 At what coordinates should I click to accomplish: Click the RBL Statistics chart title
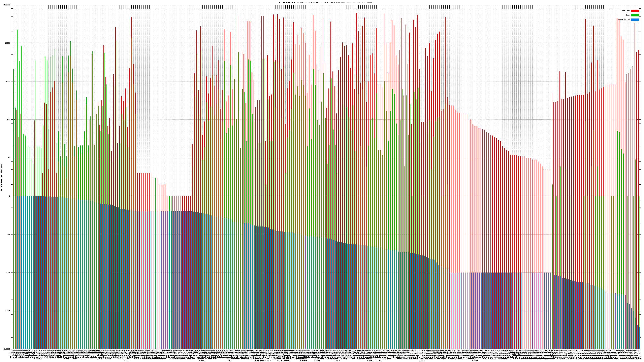click(325, 2)
